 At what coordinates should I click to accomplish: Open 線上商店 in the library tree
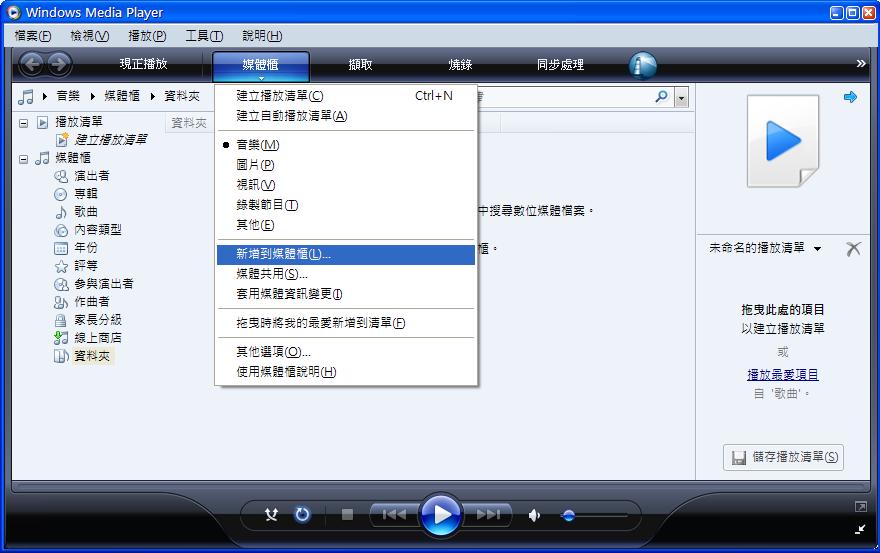coord(98,337)
